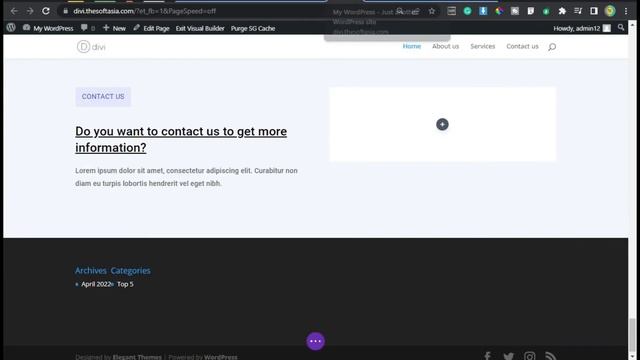Click the WordPress footer link

[220, 357]
